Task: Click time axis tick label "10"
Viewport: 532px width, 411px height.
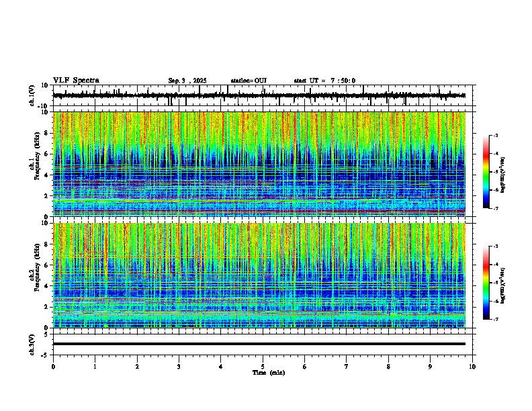Action: click(x=472, y=367)
